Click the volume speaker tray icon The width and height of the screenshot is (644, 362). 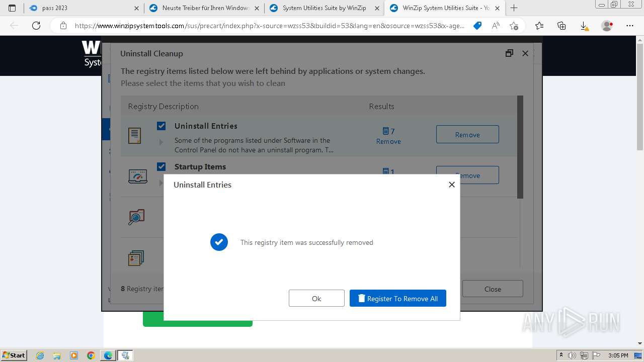pyautogui.click(x=572, y=355)
